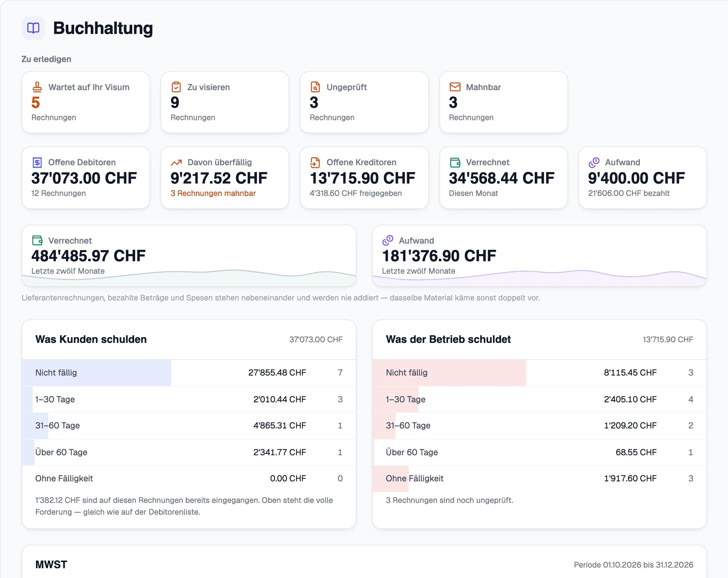
Task: Open the Mahnbar invoices card
Action: 503,102
